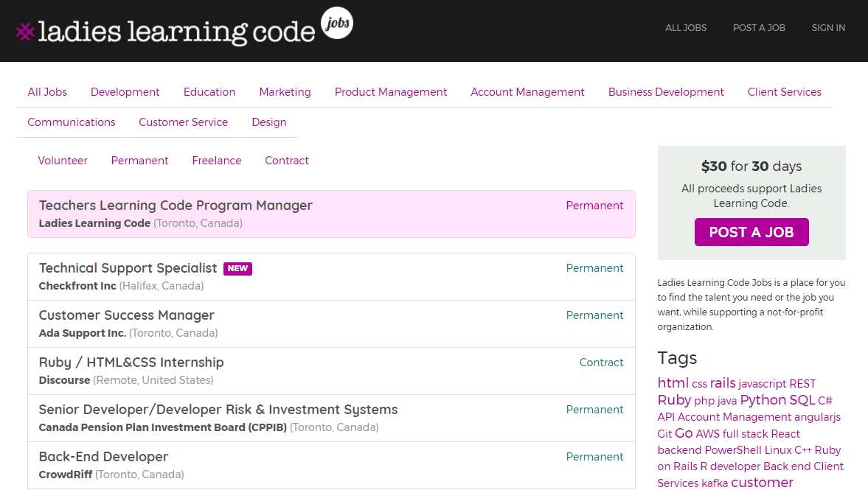Viewport: 868px width, 490px height.
Task: Filter by Education category
Action: point(209,92)
